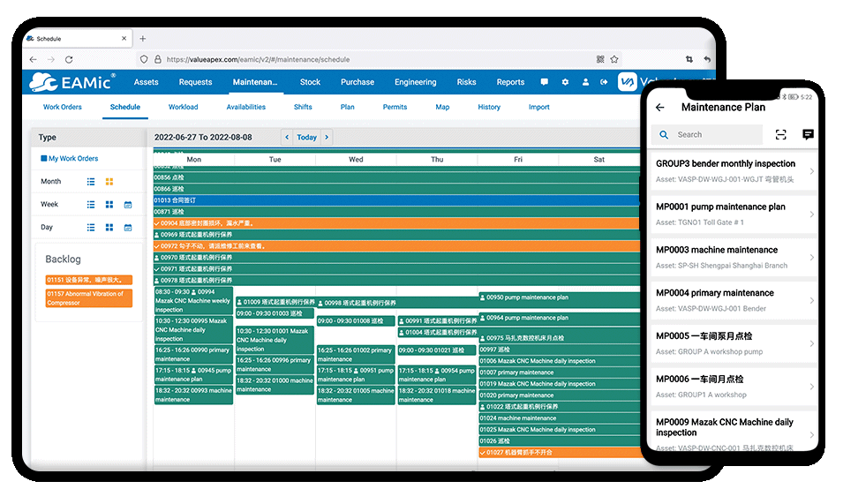The image size is (843, 504).
Task: Expand the MP0001 pump maintenance plan chevron
Action: (x=811, y=214)
